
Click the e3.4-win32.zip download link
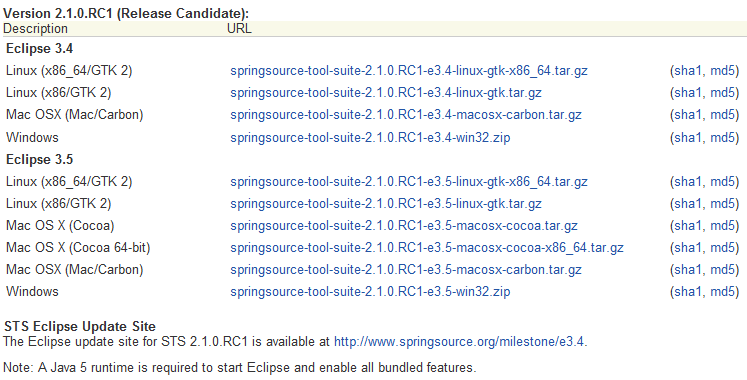(x=370, y=138)
